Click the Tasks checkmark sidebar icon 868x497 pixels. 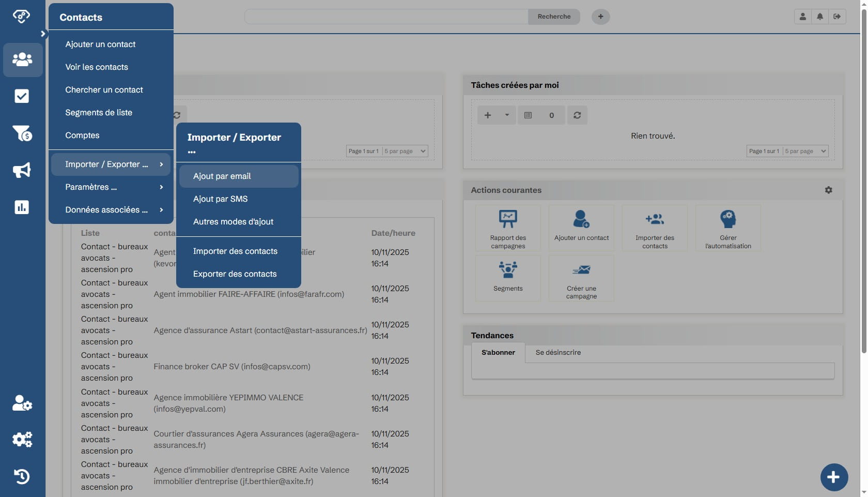[22, 96]
